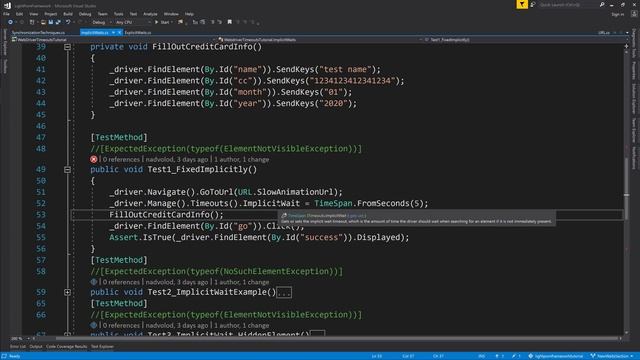Click the Navigate Backward toolbar icon
The width and height of the screenshot is (640, 360).
(x=10, y=22)
